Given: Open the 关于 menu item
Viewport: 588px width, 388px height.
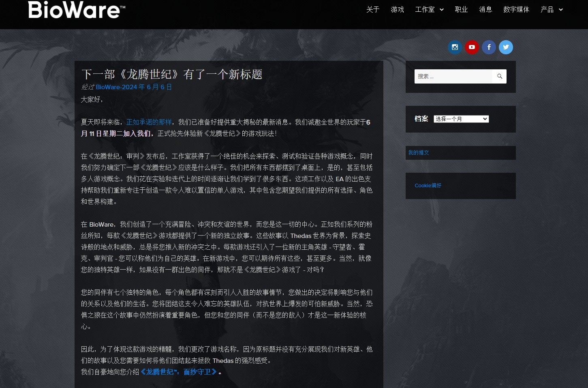Looking at the screenshot, I should (372, 9).
